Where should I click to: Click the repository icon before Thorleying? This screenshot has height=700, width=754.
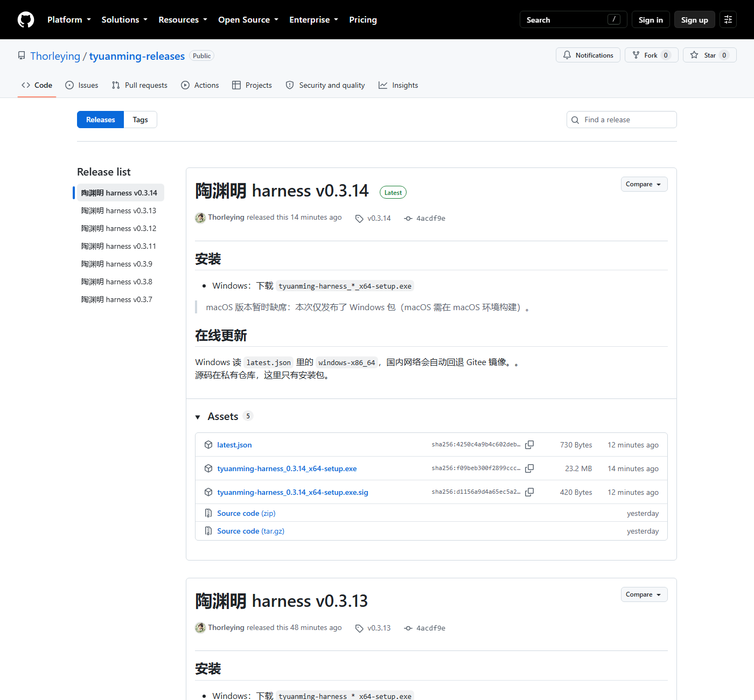pos(22,56)
